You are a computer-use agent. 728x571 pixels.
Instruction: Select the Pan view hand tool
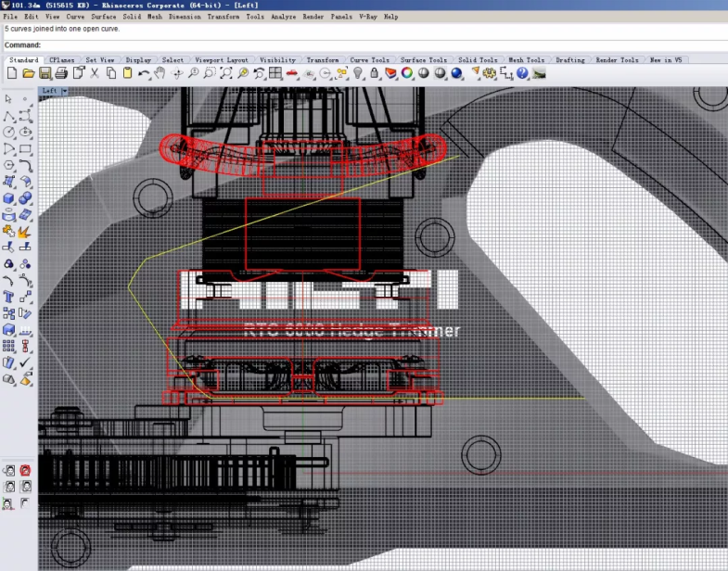point(160,73)
